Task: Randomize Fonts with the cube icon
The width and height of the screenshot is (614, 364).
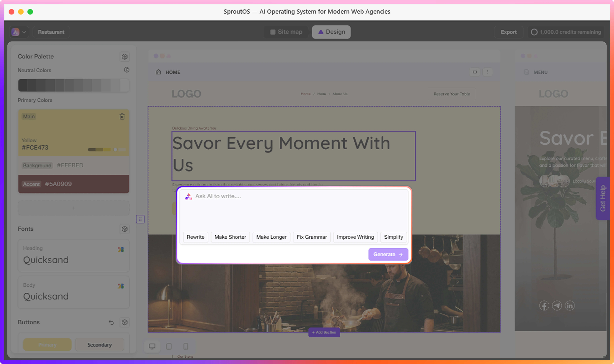Action: pos(124,229)
